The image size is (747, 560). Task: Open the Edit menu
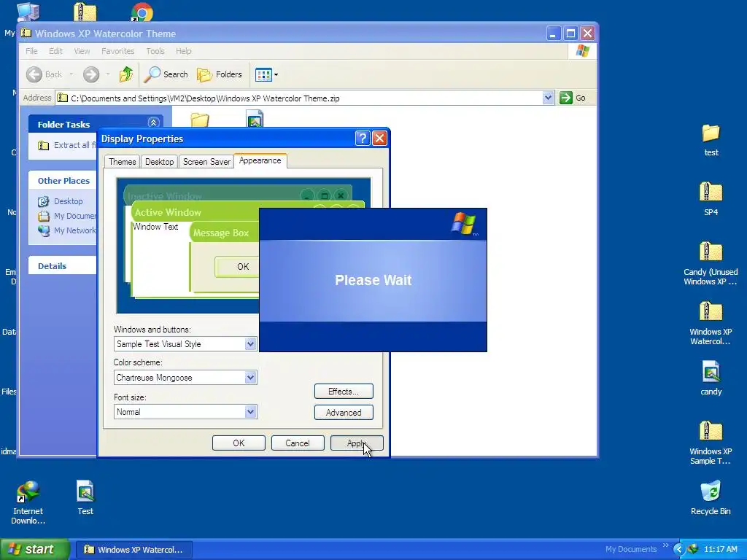pos(55,51)
